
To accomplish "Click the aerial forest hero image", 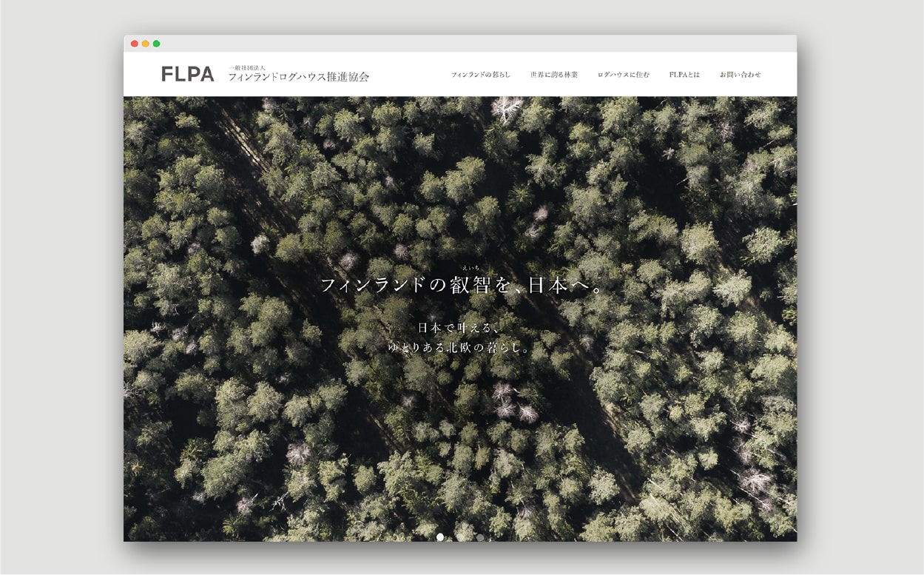I will click(x=666, y=429).
